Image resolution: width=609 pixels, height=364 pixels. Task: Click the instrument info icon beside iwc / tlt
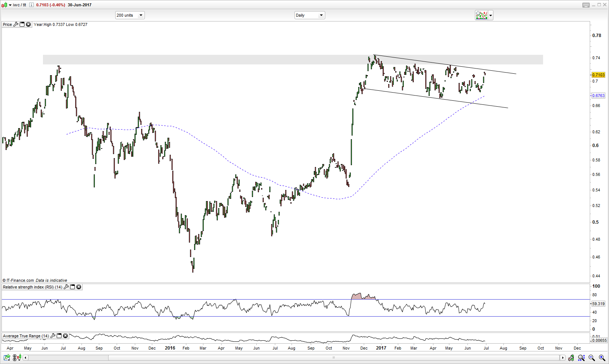[31, 5]
